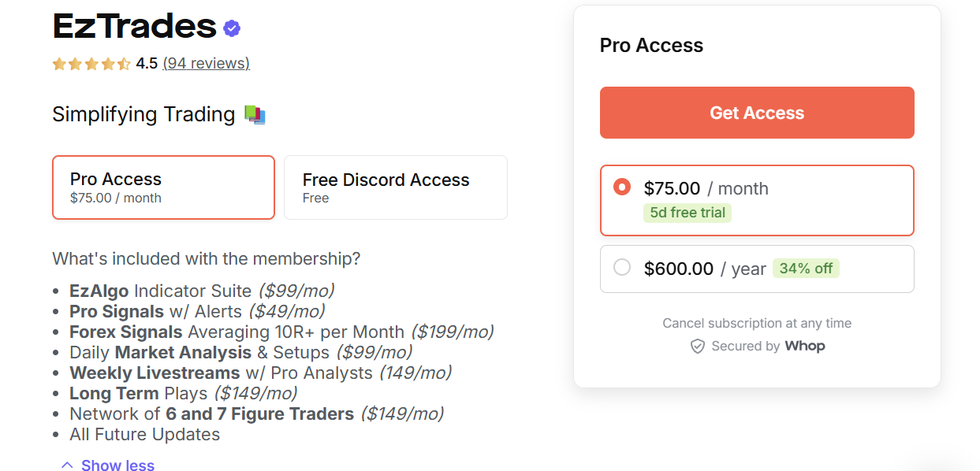The height and width of the screenshot is (471, 980).
Task: Select the $75.00 per month plan radio button
Action: (x=621, y=187)
